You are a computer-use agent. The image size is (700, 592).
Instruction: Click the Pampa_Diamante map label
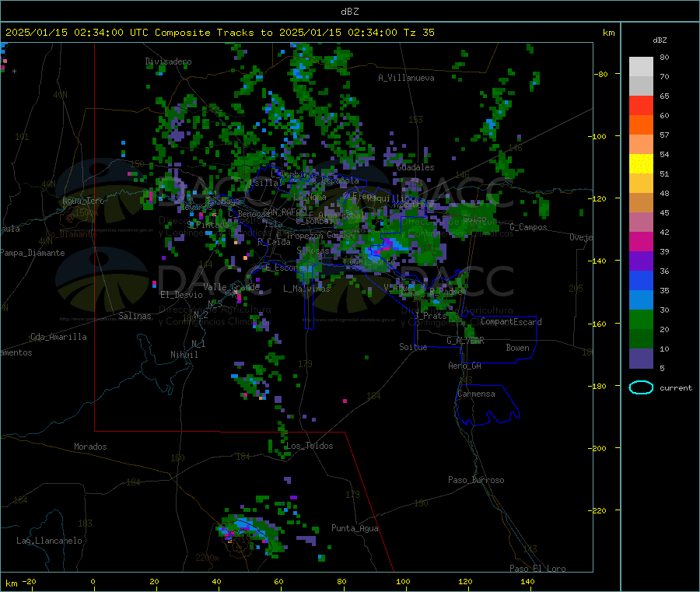pos(33,253)
